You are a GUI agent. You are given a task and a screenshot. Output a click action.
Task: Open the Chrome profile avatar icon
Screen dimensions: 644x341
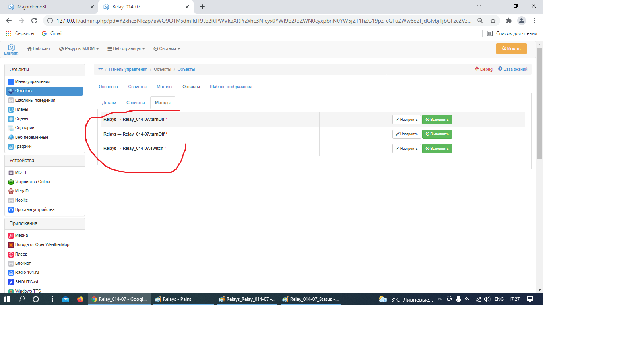[522, 21]
